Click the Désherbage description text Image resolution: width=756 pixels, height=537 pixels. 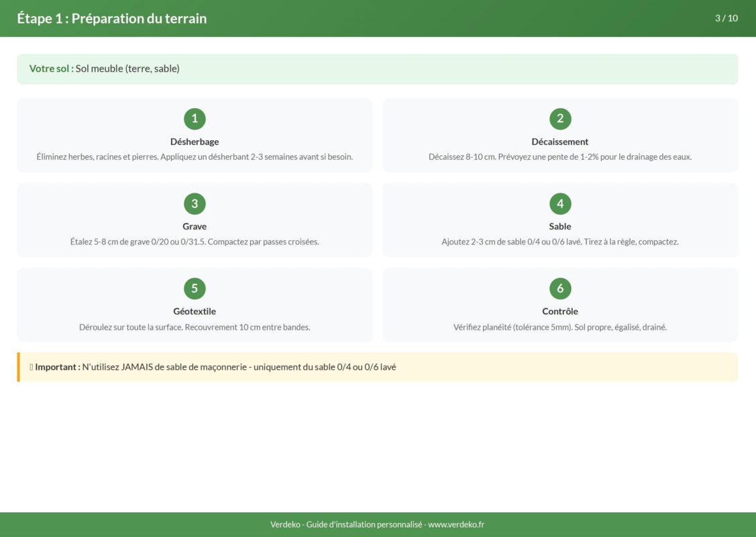pos(195,156)
